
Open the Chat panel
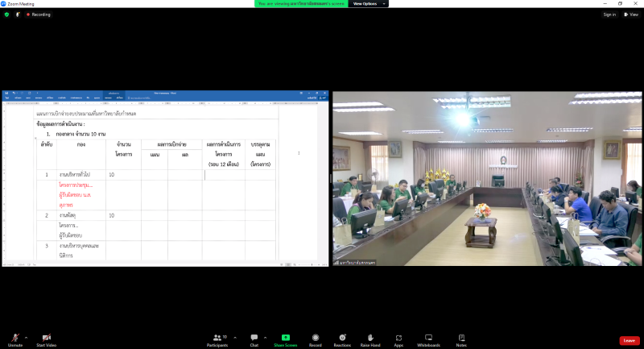point(254,338)
